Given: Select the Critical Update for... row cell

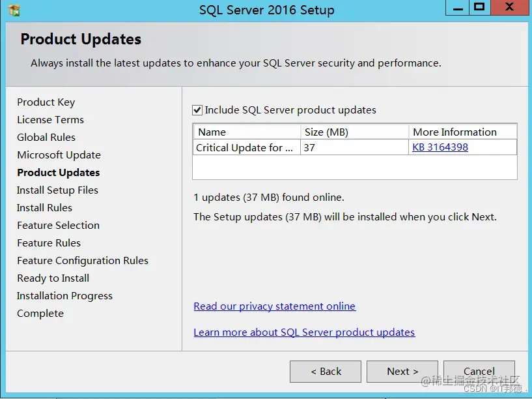Looking at the screenshot, I should click(247, 147).
